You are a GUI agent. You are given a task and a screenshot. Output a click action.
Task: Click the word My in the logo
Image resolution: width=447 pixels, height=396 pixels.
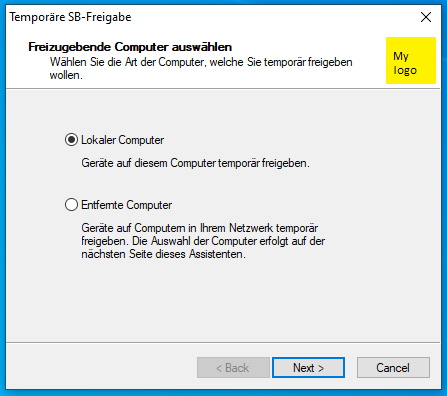point(401,56)
